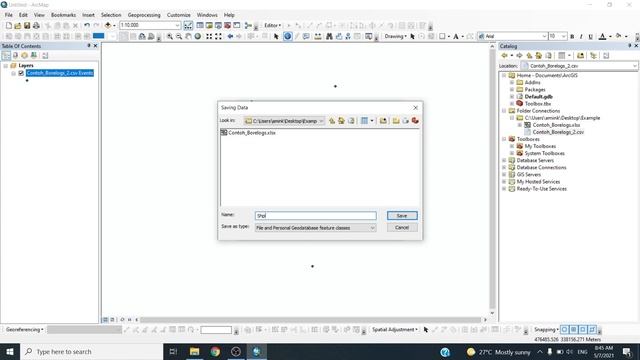
Task: Activate the Identify tool
Action: click(288, 36)
